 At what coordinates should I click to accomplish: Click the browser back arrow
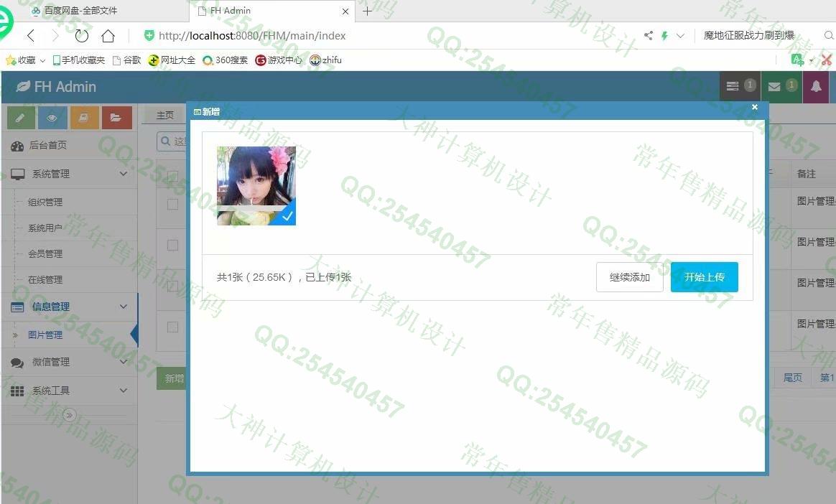(30, 36)
